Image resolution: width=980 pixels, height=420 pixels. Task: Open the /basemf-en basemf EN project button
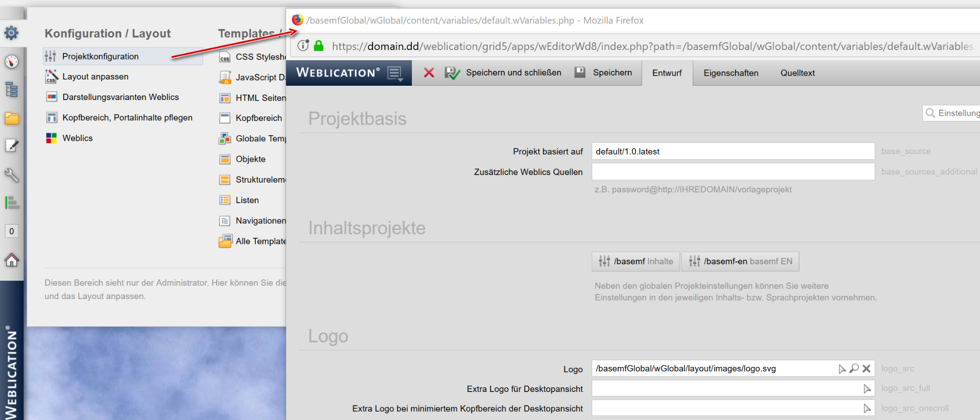740,261
